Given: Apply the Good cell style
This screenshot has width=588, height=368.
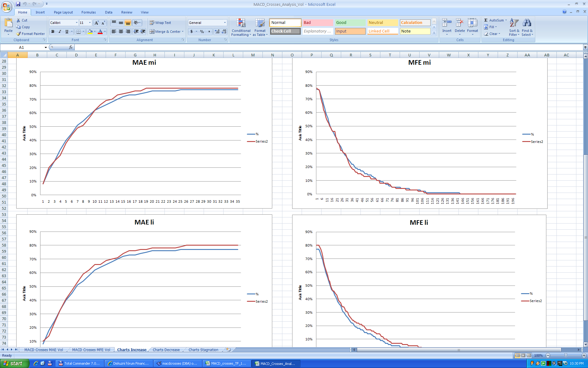Looking at the screenshot, I should click(x=350, y=23).
